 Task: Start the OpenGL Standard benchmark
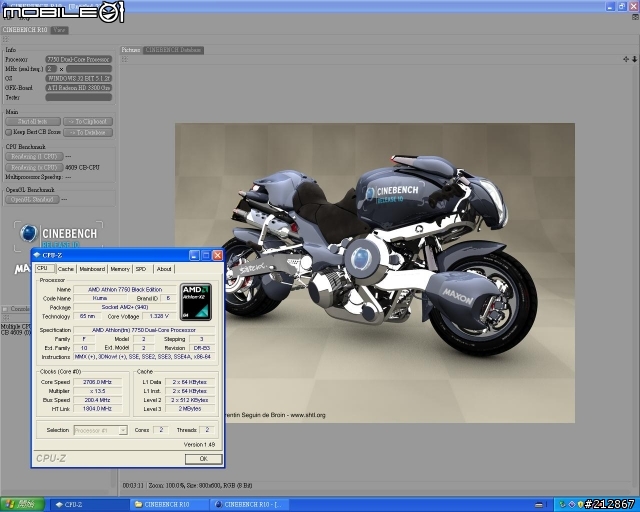32,200
